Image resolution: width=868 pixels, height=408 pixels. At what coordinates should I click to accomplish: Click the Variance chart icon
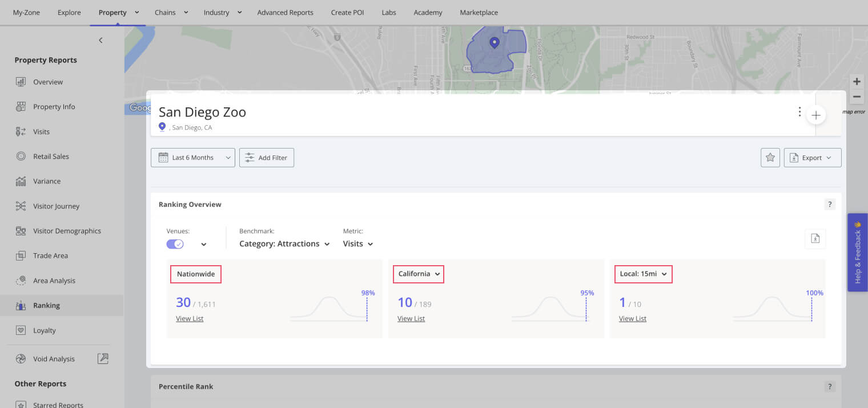(x=21, y=181)
